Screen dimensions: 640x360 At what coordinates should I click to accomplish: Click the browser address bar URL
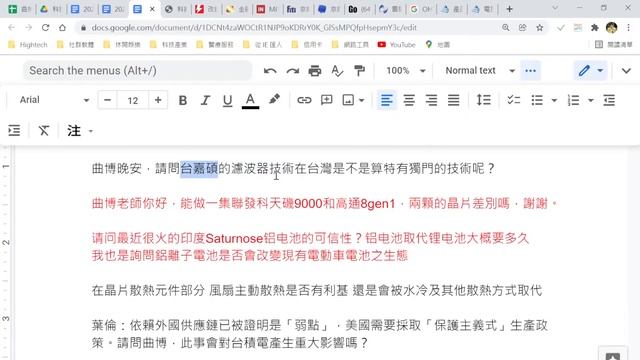pos(254,28)
